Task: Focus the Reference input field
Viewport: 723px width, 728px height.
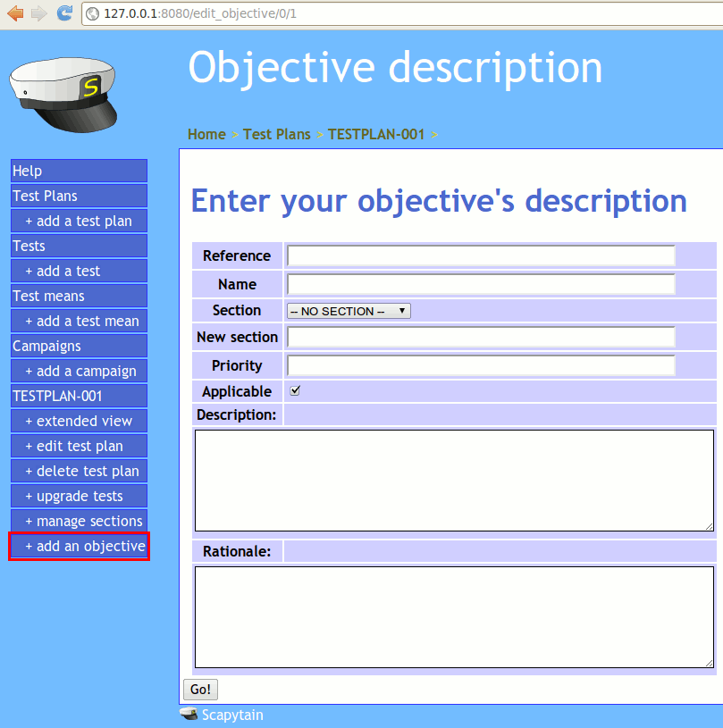Action: click(x=480, y=255)
